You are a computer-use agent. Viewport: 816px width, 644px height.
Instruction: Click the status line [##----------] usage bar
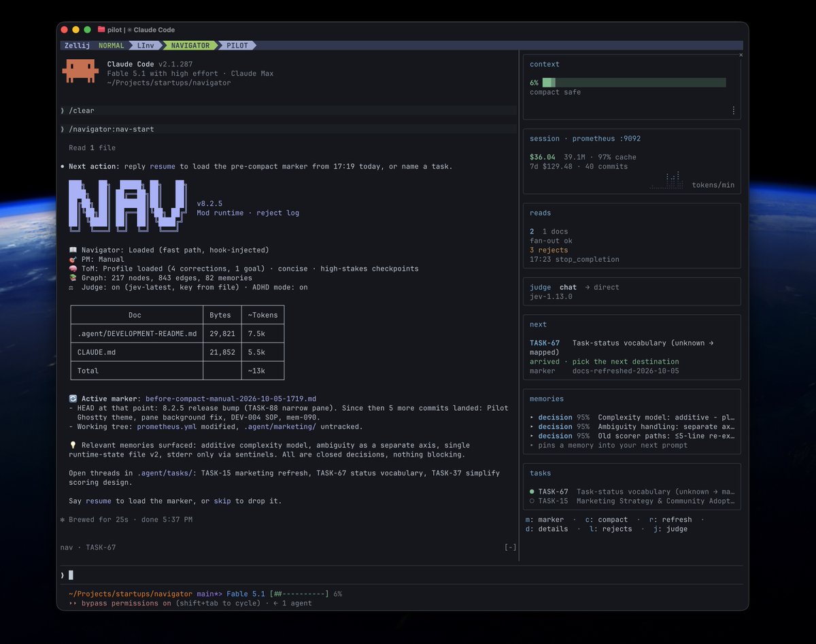click(x=299, y=594)
